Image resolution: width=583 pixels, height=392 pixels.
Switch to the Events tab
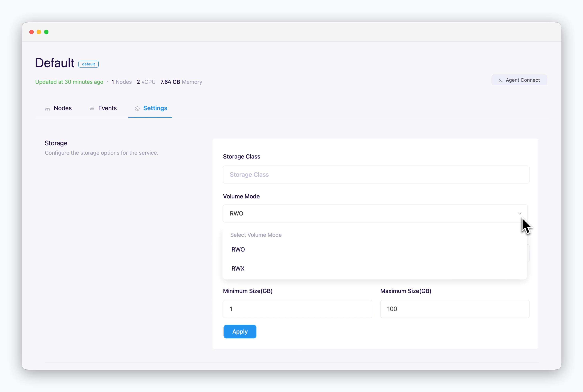click(x=103, y=108)
